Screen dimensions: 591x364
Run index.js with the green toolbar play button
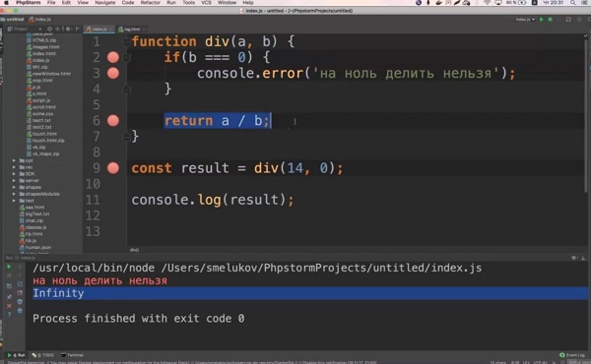pos(542,20)
